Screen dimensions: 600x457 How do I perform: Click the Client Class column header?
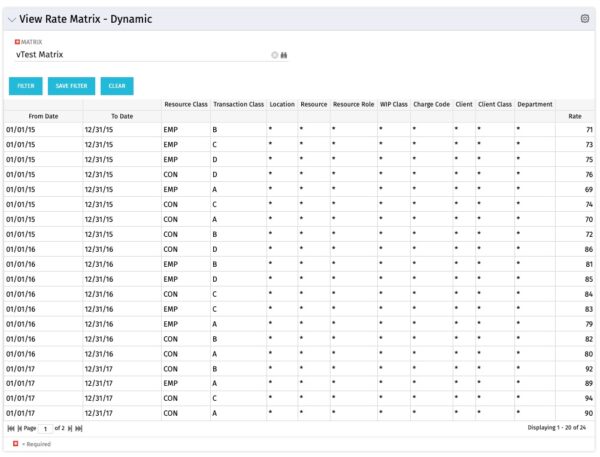pyautogui.click(x=495, y=104)
